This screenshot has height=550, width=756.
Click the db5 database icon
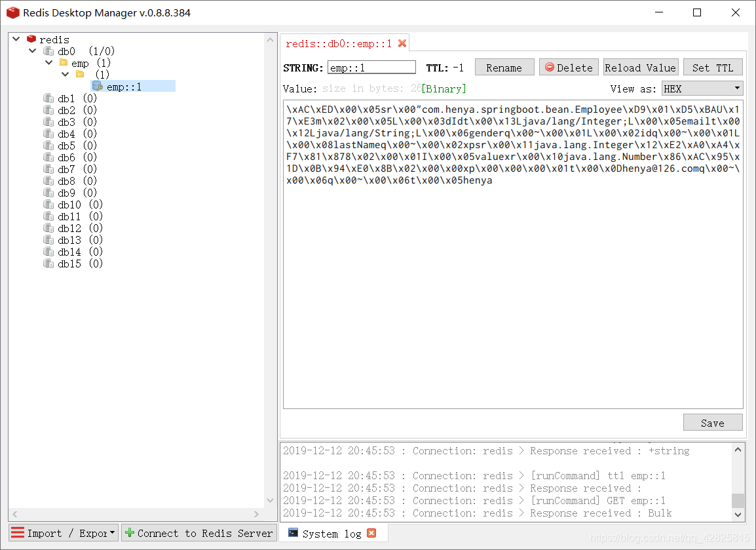click(48, 146)
